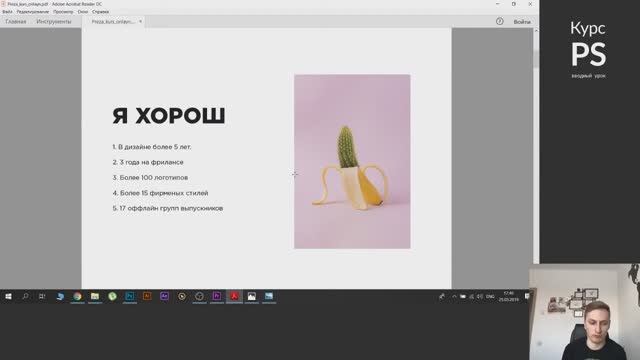Open Premiere Pro from the taskbar

(217, 296)
